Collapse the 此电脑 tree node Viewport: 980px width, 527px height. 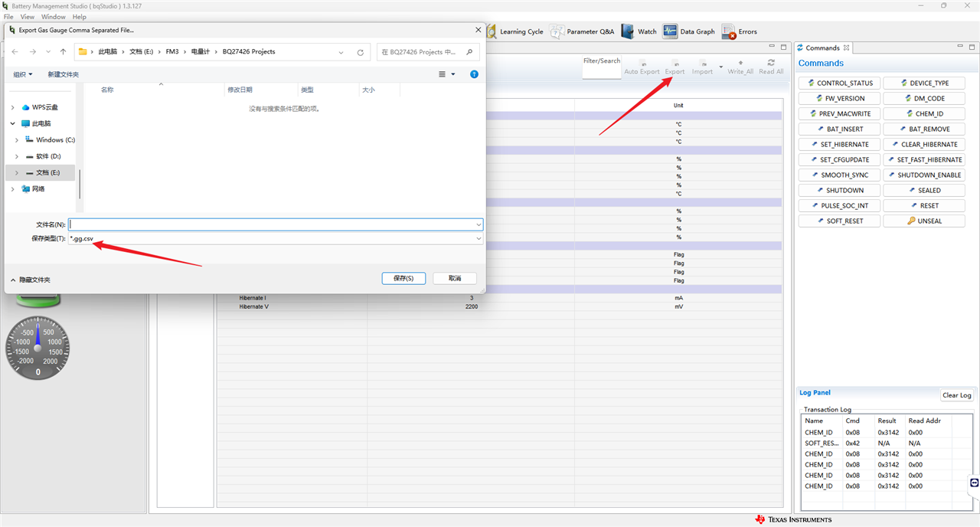coord(12,123)
